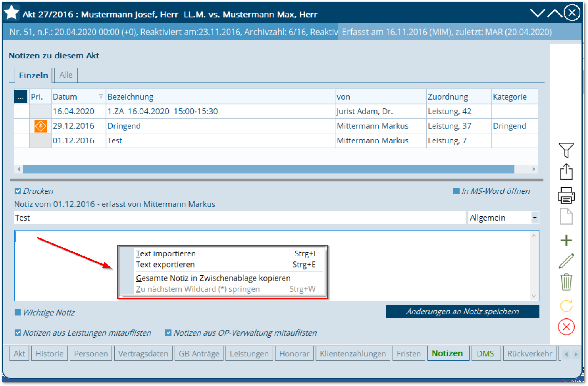The width and height of the screenshot is (588, 386).
Task: Click the blank document icon
Action: 566,216
